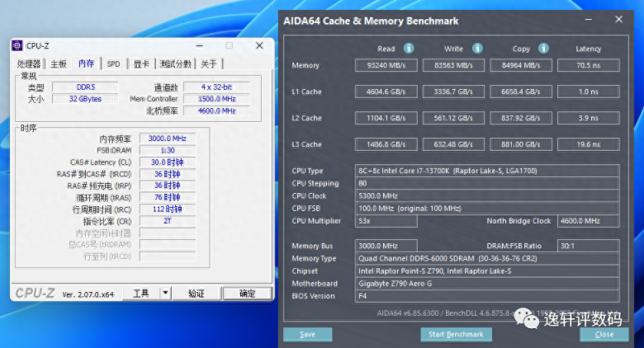Click the CPU Clock field 5300.0 MHz
This screenshot has width=644, height=348.
(x=487, y=195)
